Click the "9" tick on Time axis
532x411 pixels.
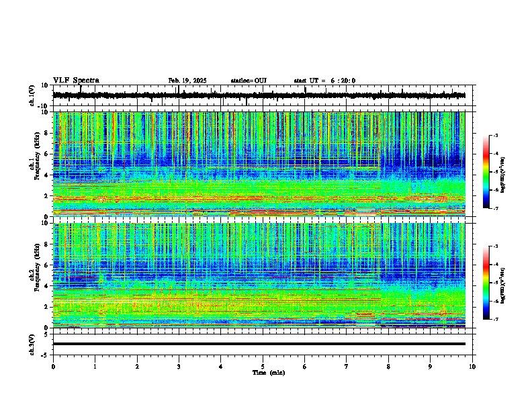point(430,367)
